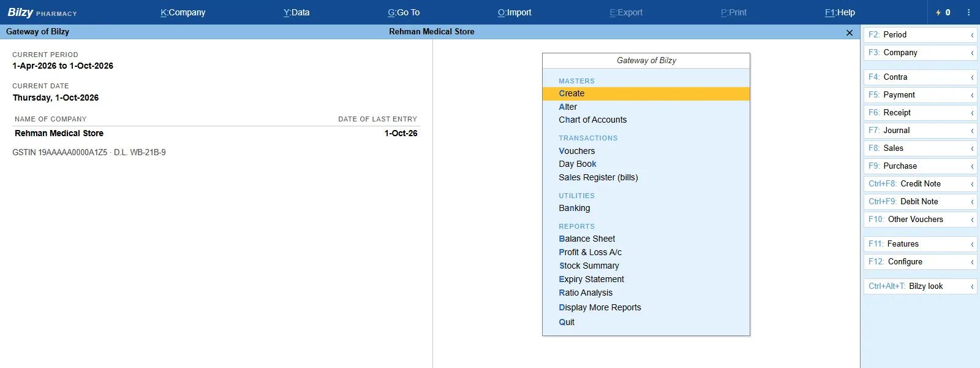
Task: Expand the chevron on F6: Receipt
Action: (972, 113)
